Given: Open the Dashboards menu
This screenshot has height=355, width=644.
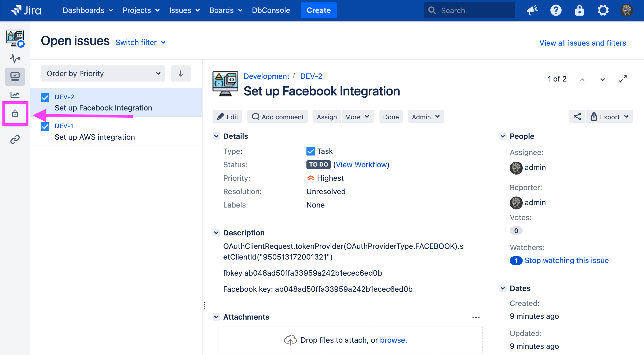Looking at the screenshot, I should click(88, 10).
